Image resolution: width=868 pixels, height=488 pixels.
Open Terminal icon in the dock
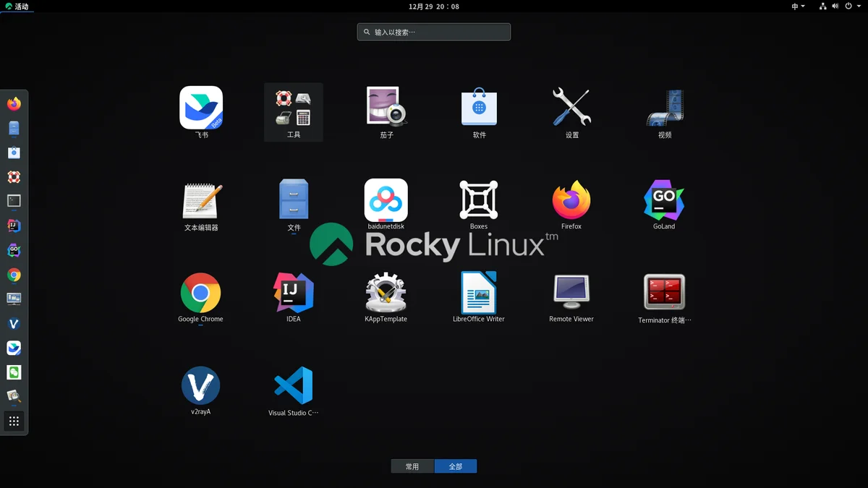coord(14,201)
